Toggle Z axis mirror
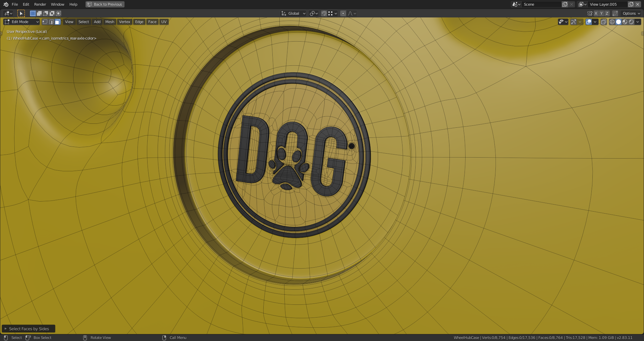 click(607, 13)
